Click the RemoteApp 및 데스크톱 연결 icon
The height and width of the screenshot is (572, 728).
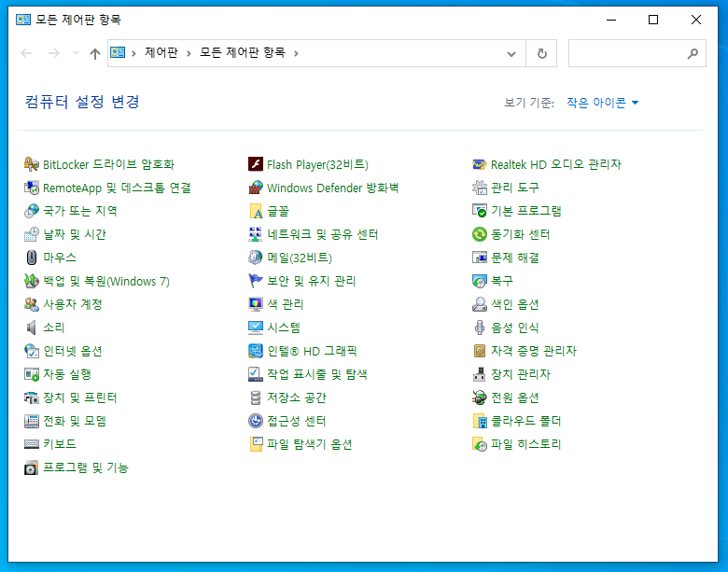[x=31, y=188]
